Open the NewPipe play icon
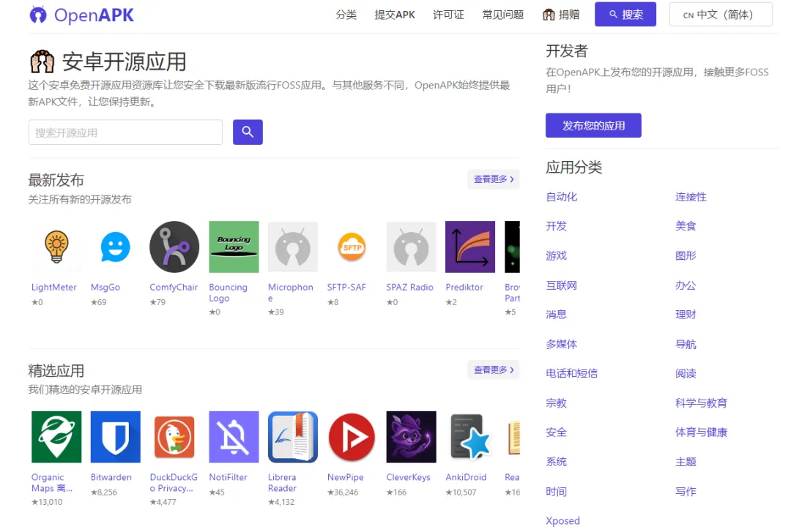 click(352, 437)
